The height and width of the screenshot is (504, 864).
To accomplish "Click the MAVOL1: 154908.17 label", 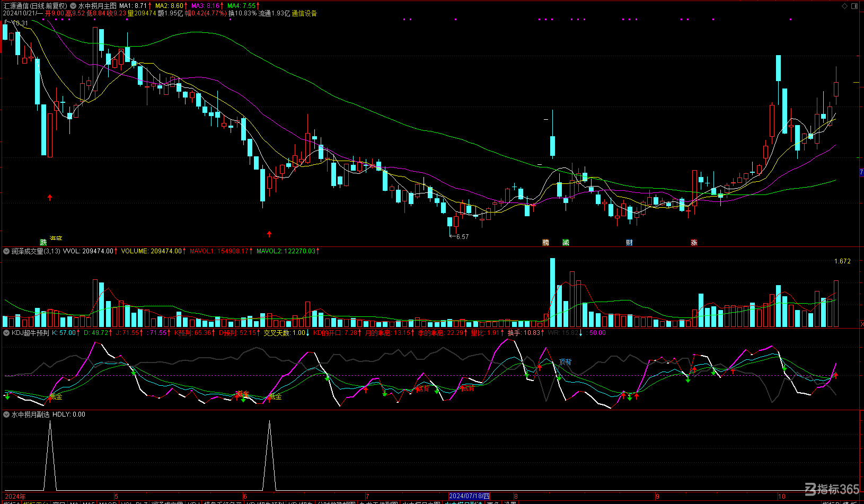I will (219, 251).
